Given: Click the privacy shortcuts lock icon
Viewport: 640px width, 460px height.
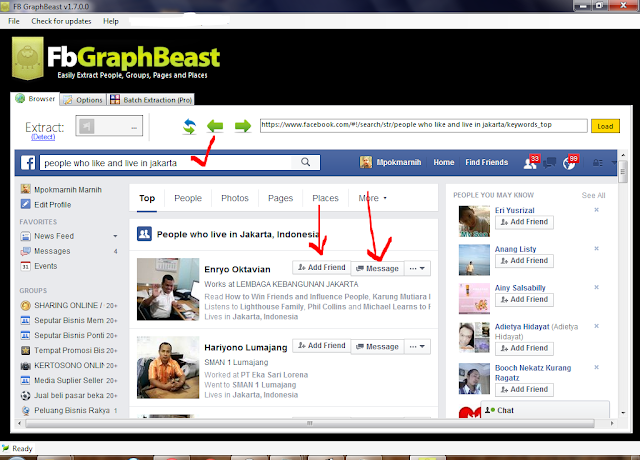Looking at the screenshot, I should (x=598, y=163).
